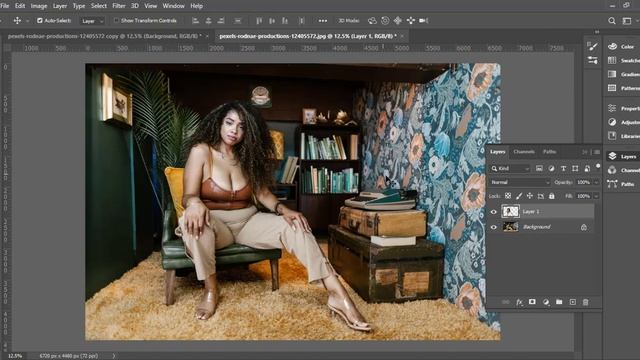
Task: Select 3D slide camera icon
Action: pyautogui.click(x=411, y=20)
